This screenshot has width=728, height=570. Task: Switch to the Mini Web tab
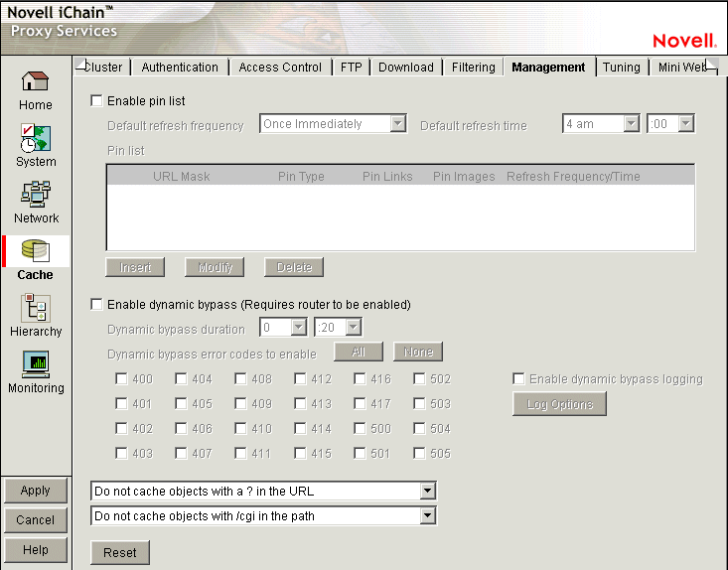pos(681,68)
